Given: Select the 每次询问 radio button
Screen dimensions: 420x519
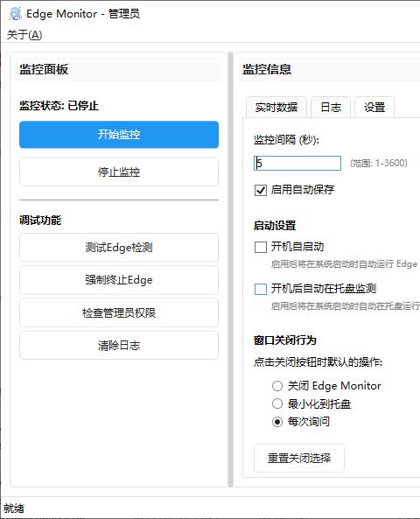Looking at the screenshot, I should pos(277,422).
